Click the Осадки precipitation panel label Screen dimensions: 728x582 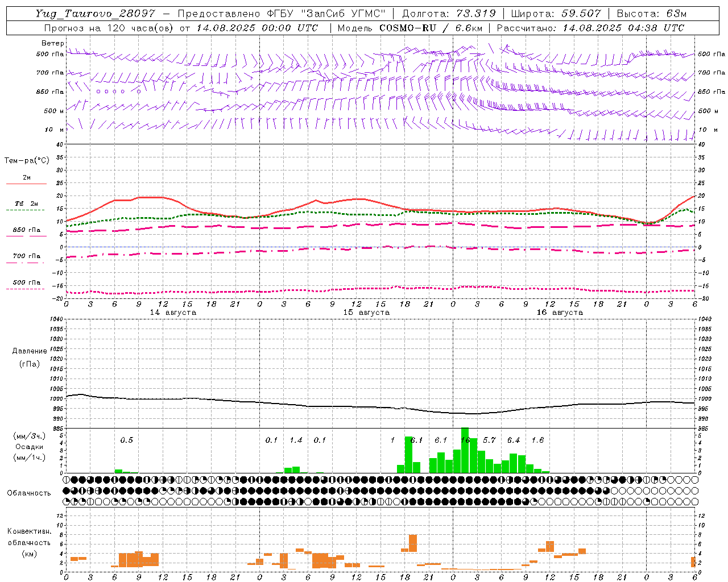click(29, 447)
